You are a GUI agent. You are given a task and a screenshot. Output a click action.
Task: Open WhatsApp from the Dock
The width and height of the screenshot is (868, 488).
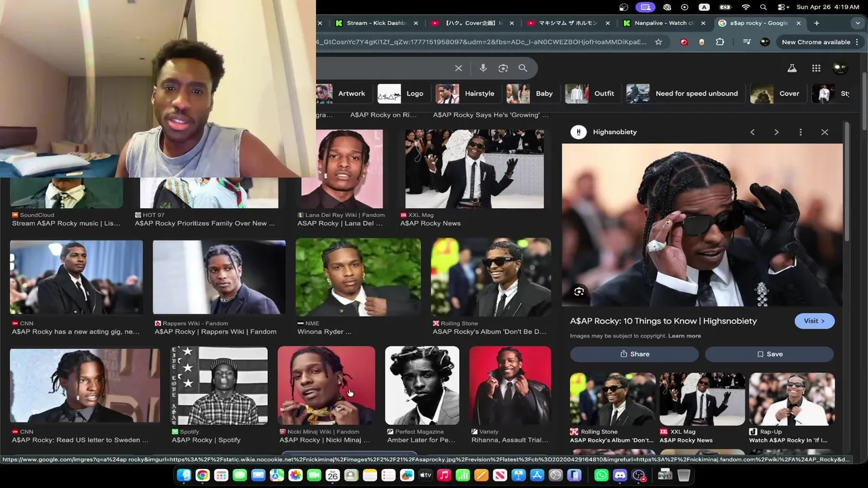coord(601,475)
